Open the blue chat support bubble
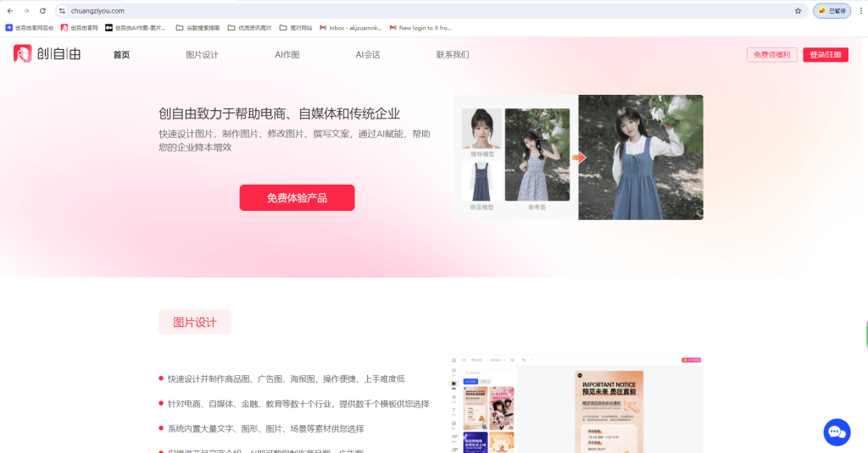Image resolution: width=868 pixels, height=453 pixels. pyautogui.click(x=837, y=432)
